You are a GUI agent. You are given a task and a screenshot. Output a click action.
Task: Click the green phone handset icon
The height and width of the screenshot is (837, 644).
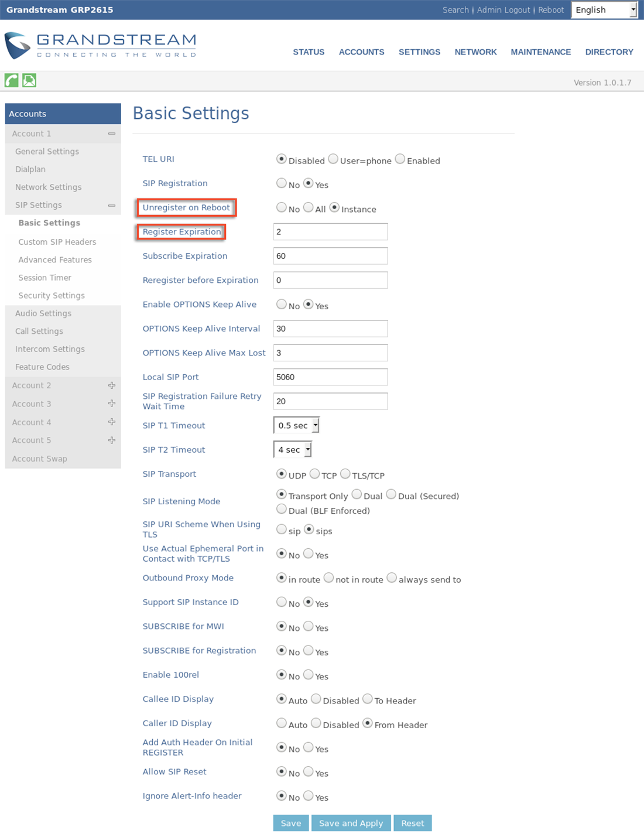11,80
